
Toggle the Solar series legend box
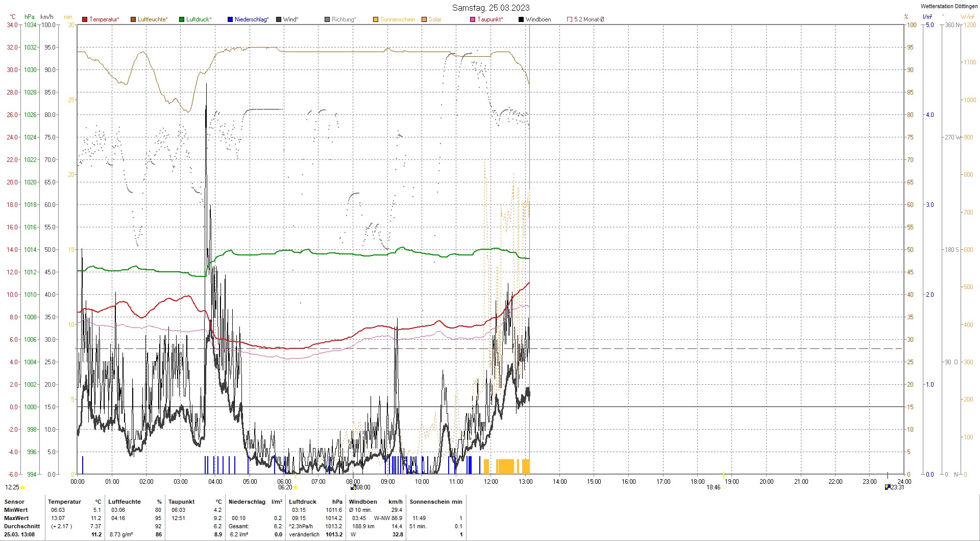[424, 19]
